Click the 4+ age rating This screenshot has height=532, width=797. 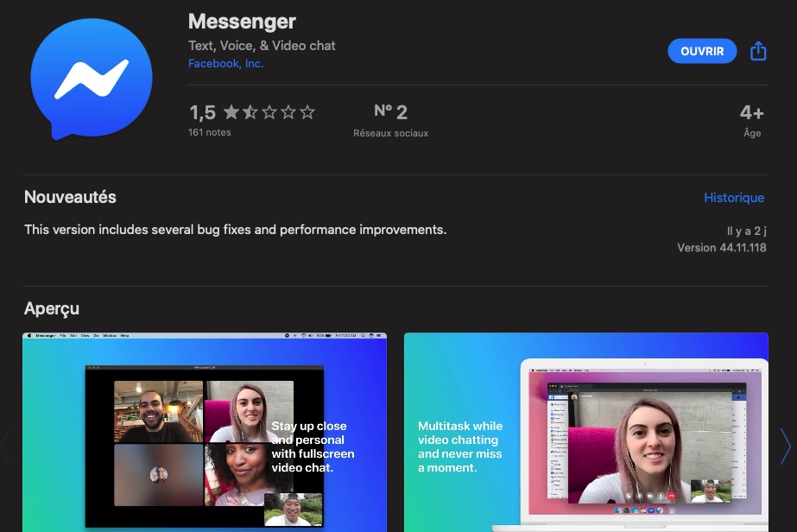(x=752, y=121)
